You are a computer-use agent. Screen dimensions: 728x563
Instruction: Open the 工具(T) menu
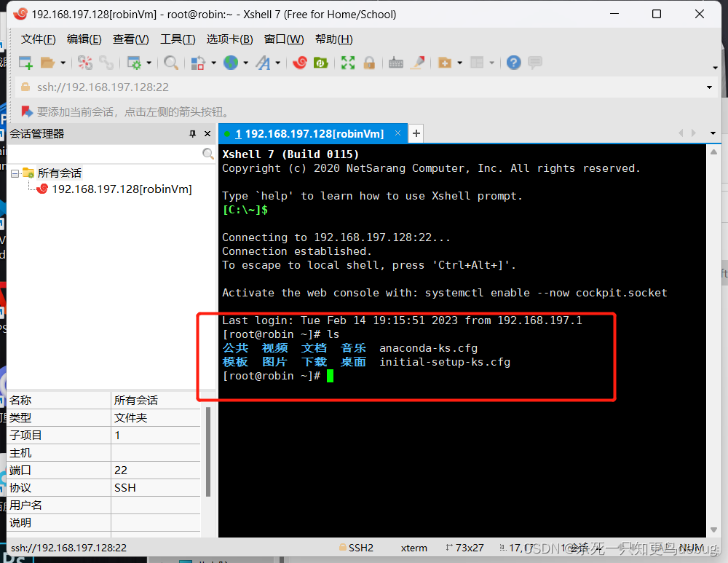coord(178,39)
